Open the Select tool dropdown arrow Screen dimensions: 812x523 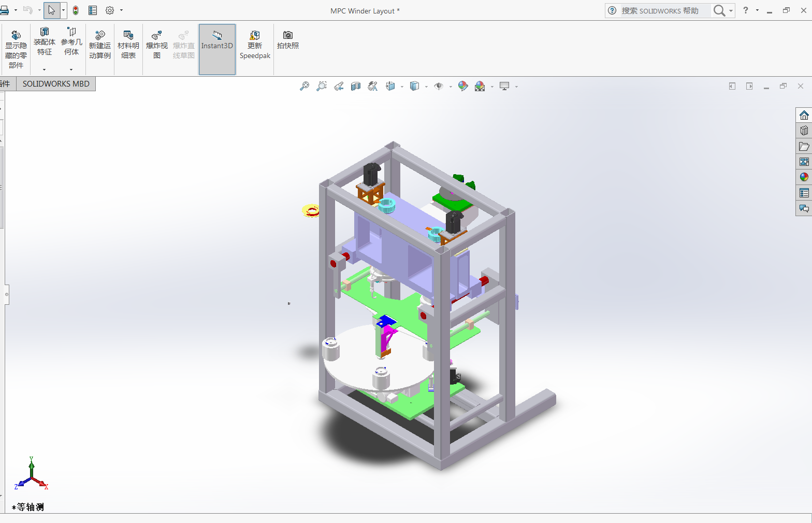coord(63,10)
